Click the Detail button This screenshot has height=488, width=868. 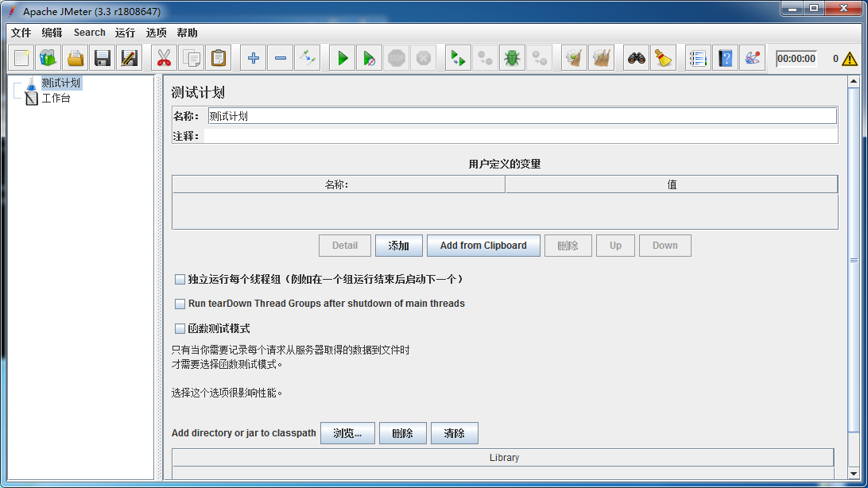tap(345, 246)
